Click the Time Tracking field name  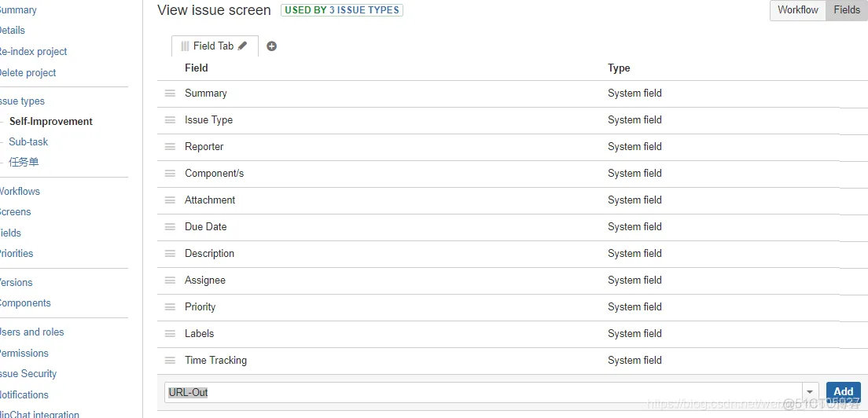tap(216, 360)
